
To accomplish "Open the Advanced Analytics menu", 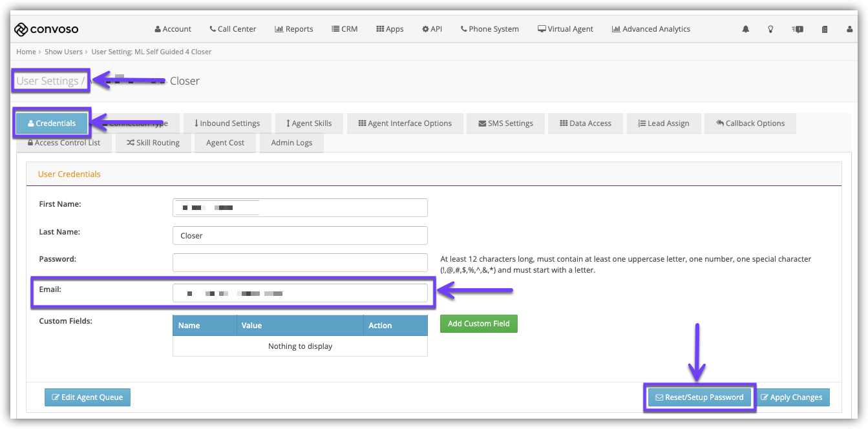I will 651,29.
